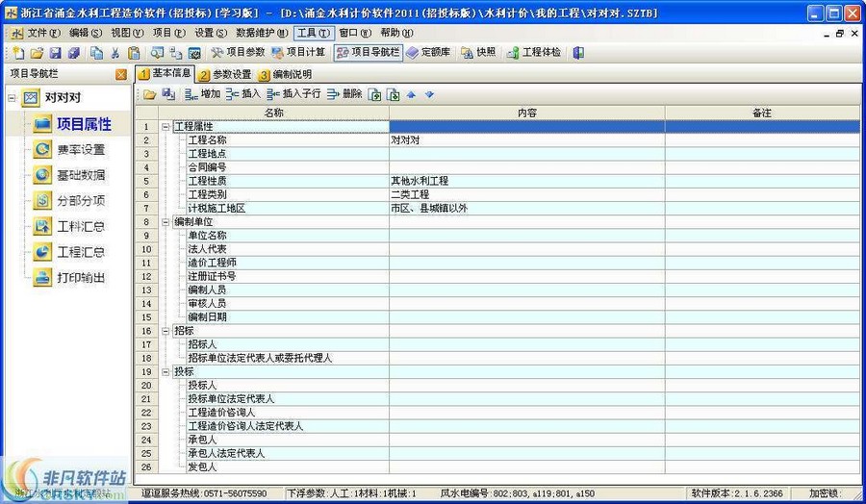The height and width of the screenshot is (504, 866).
Task: Close the 项目导航栏 panel
Action: (x=121, y=74)
